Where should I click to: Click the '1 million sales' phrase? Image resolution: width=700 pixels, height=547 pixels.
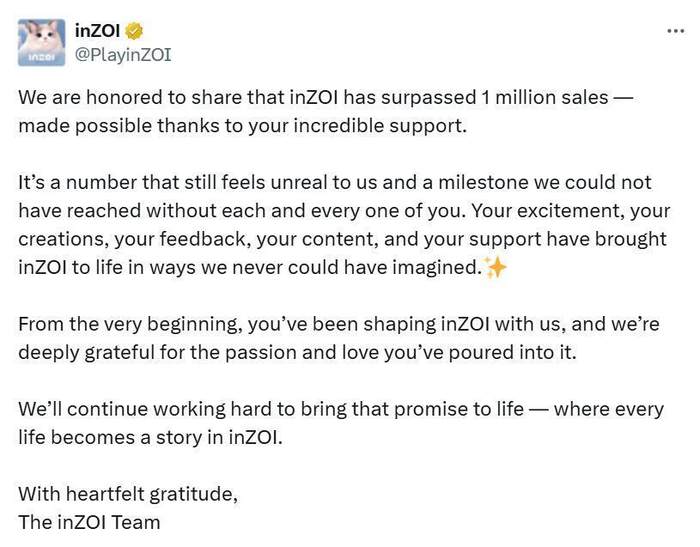point(545,97)
